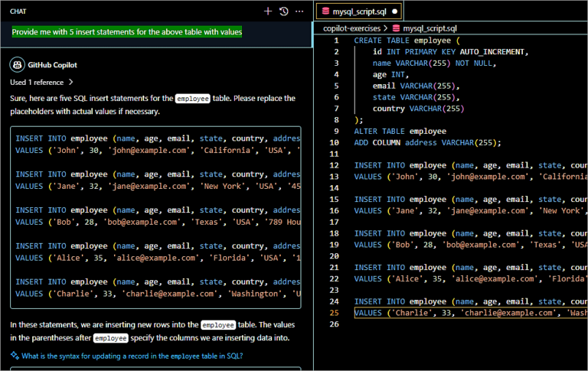Click the sparkle icon beside suggested question
Viewport: 588px width, 371px height.
pyautogui.click(x=15, y=356)
